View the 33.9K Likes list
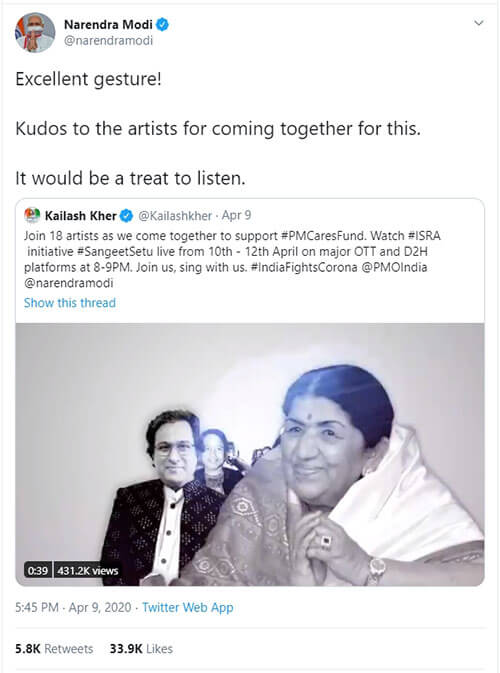Viewport: 500px width, 673px height. tap(141, 649)
